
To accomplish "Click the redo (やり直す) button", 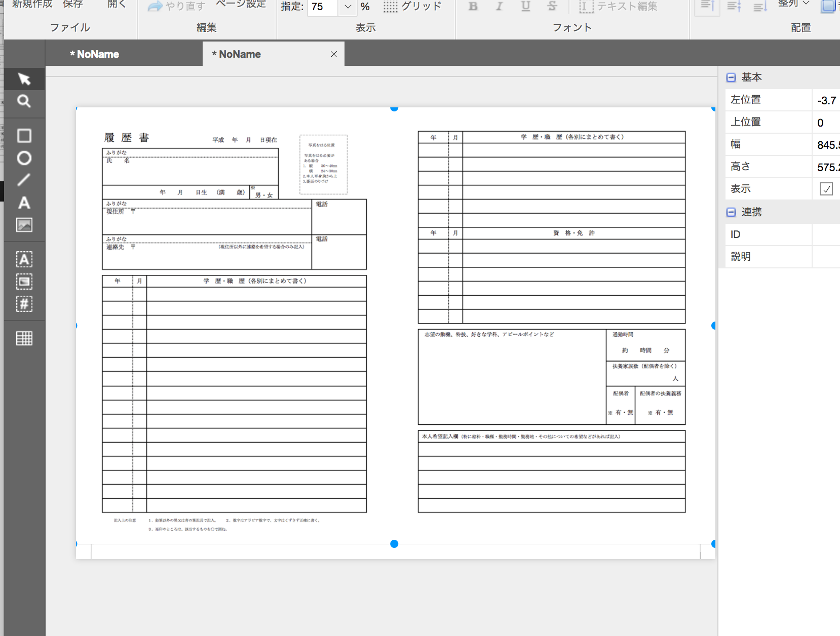I will click(x=176, y=6).
